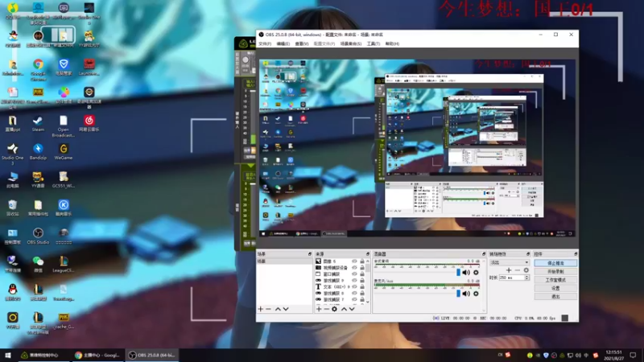Open source properties via the gear icon
This screenshot has width=644, height=362.
(335, 309)
